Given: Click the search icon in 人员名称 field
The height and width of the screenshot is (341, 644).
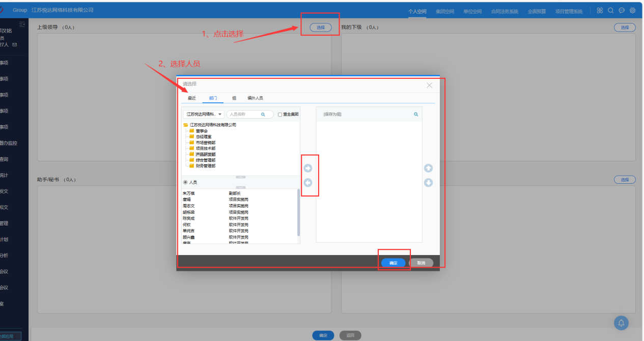Looking at the screenshot, I should pos(263,115).
